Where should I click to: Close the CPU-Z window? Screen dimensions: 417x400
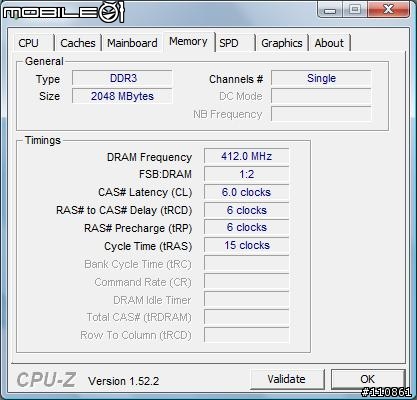tap(388, 9)
